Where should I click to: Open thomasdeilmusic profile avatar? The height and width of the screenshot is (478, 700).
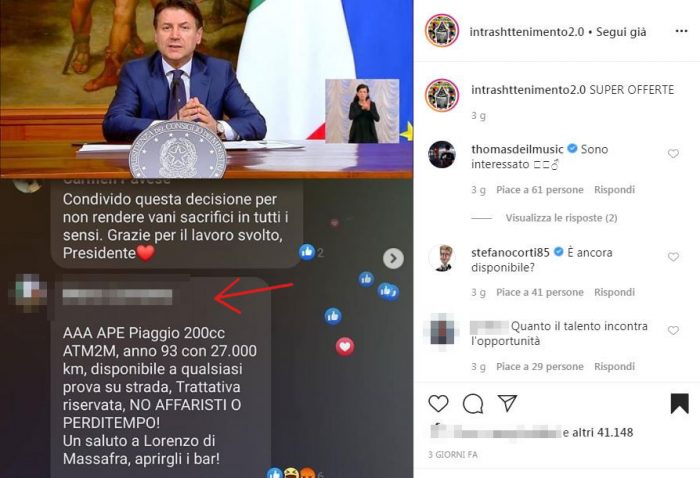click(442, 154)
